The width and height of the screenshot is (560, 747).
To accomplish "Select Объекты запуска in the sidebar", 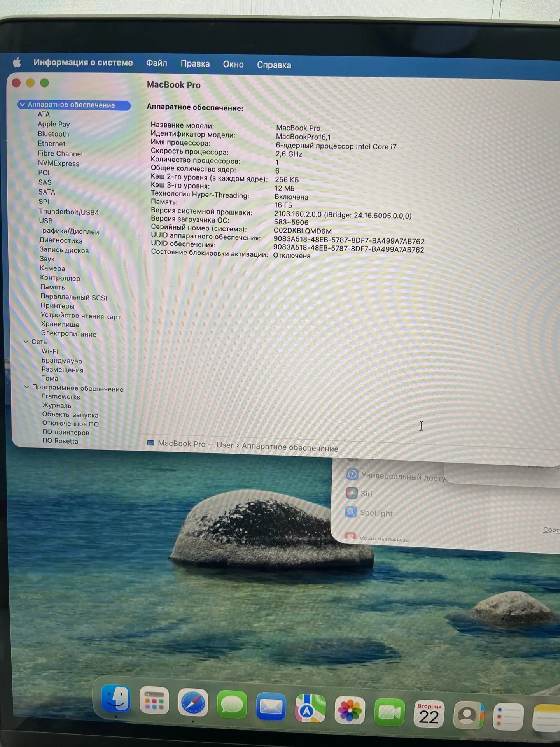I will coord(70,415).
